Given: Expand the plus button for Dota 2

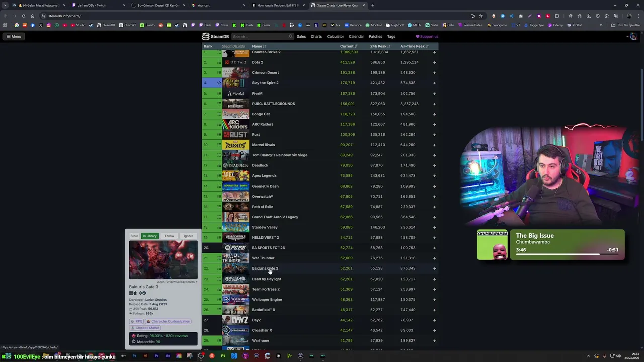Looking at the screenshot, I should (x=434, y=62).
